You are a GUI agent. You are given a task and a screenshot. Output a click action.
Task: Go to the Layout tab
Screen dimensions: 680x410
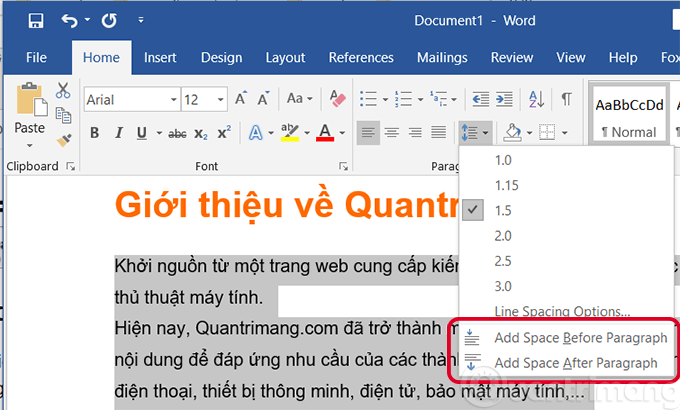(285, 57)
